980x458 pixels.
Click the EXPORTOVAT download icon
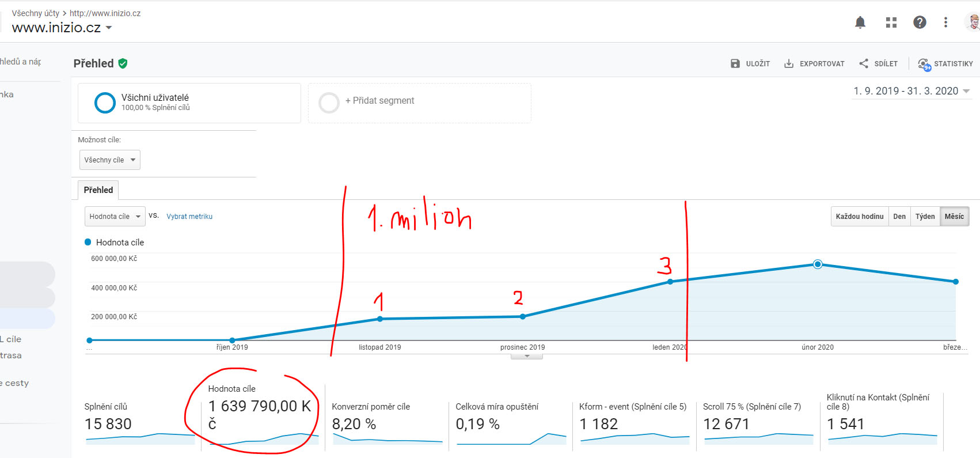789,63
